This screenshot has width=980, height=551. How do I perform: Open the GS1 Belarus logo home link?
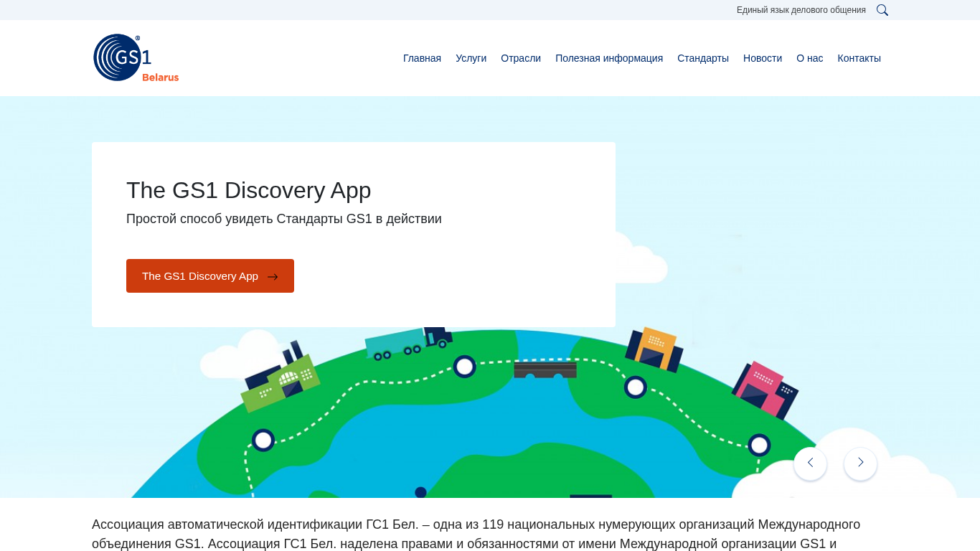click(x=136, y=57)
